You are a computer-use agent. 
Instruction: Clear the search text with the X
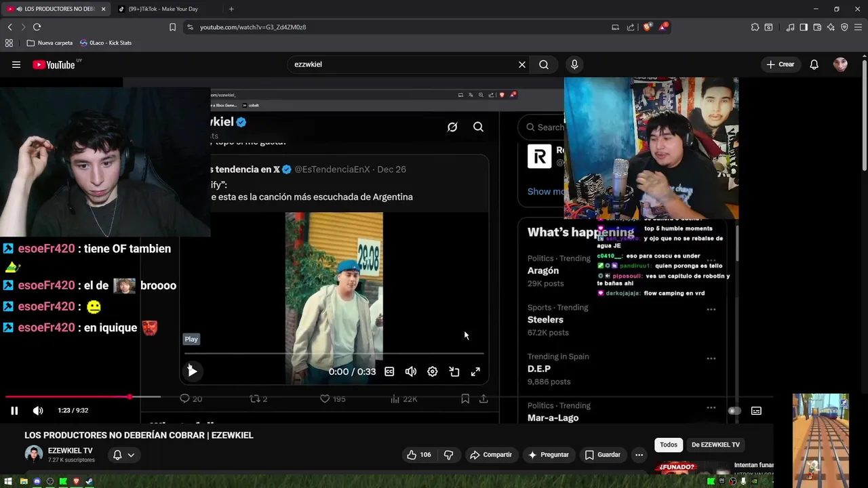point(522,64)
